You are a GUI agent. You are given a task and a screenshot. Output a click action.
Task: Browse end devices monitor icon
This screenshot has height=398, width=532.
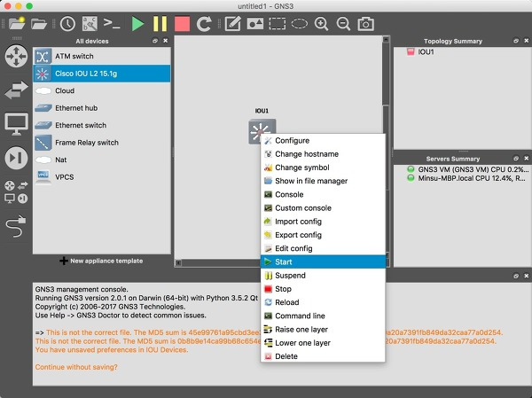coord(16,124)
